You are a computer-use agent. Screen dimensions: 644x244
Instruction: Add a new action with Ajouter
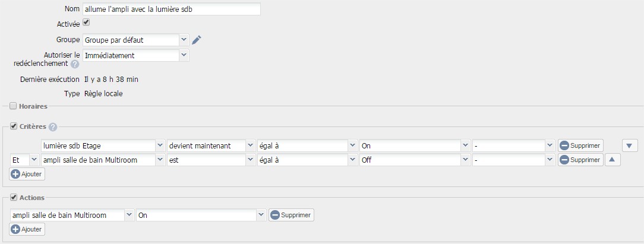27,229
